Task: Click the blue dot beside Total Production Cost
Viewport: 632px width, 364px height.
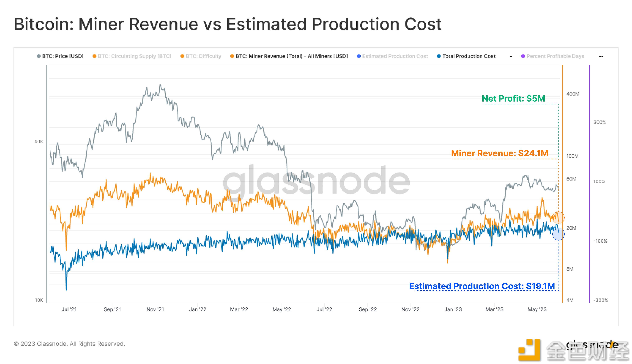Action: pyautogui.click(x=438, y=56)
